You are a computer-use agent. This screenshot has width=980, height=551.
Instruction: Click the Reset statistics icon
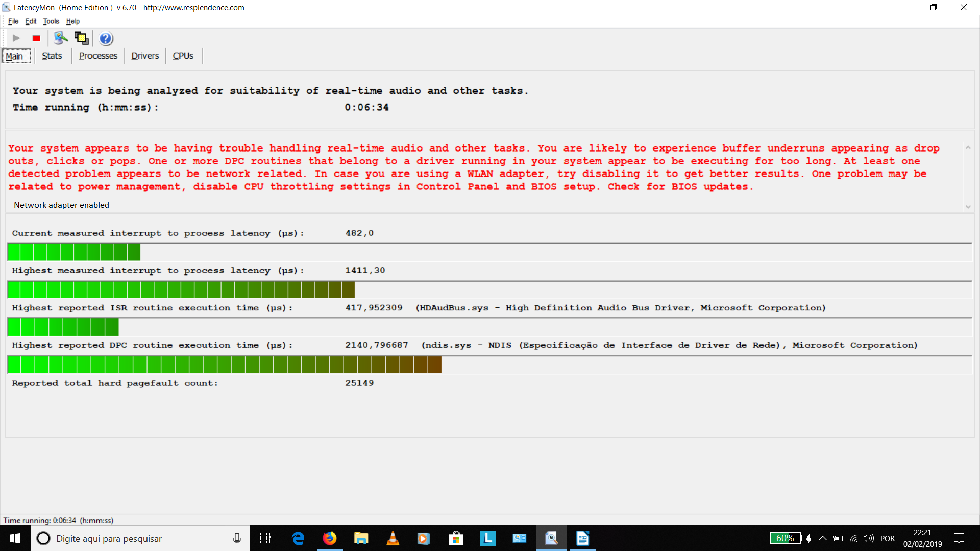60,38
